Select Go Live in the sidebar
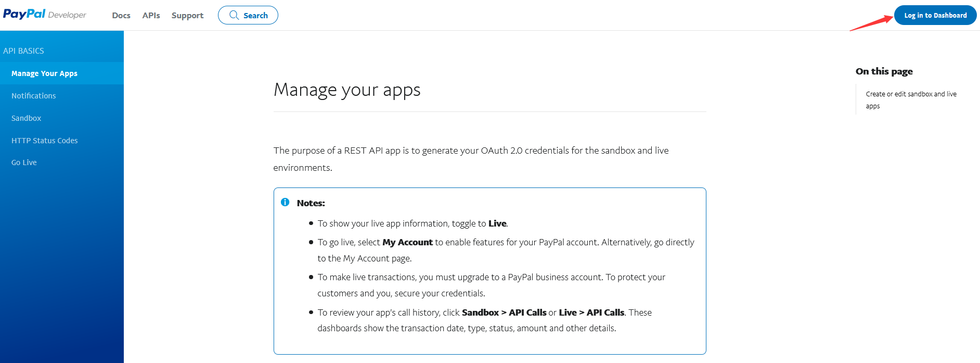Image resolution: width=980 pixels, height=363 pixels. 24,162
